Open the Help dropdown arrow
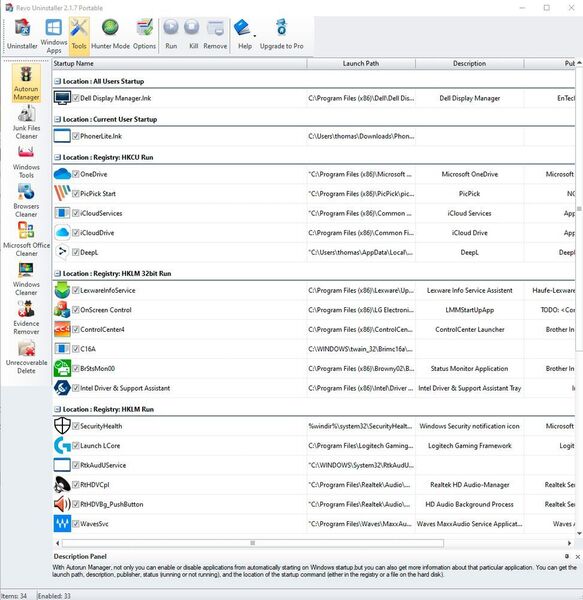Image resolution: width=583 pixels, height=600 pixels. tap(255, 36)
